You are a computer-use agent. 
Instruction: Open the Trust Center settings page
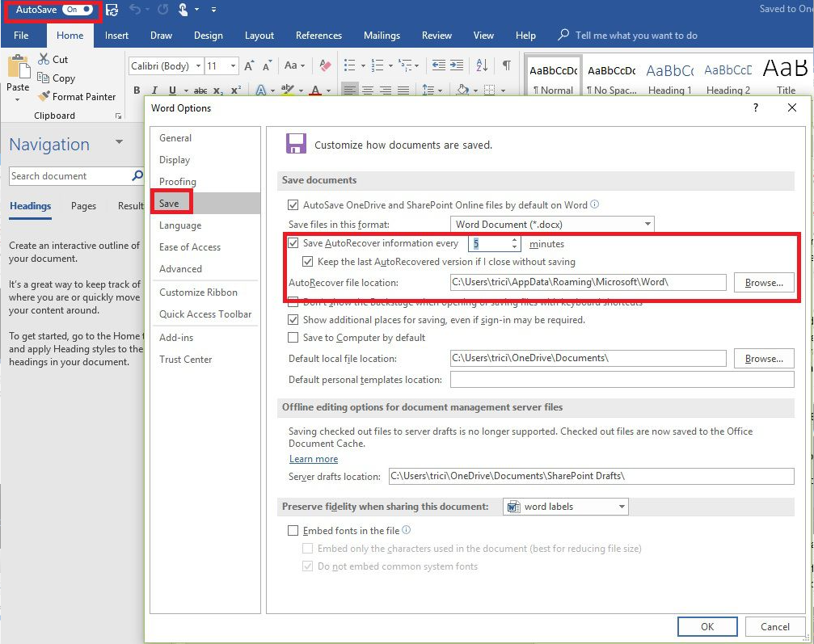click(x=185, y=359)
